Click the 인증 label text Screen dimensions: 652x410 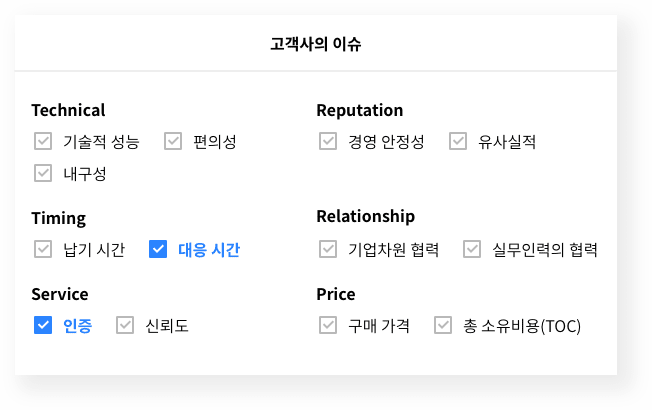(77, 325)
